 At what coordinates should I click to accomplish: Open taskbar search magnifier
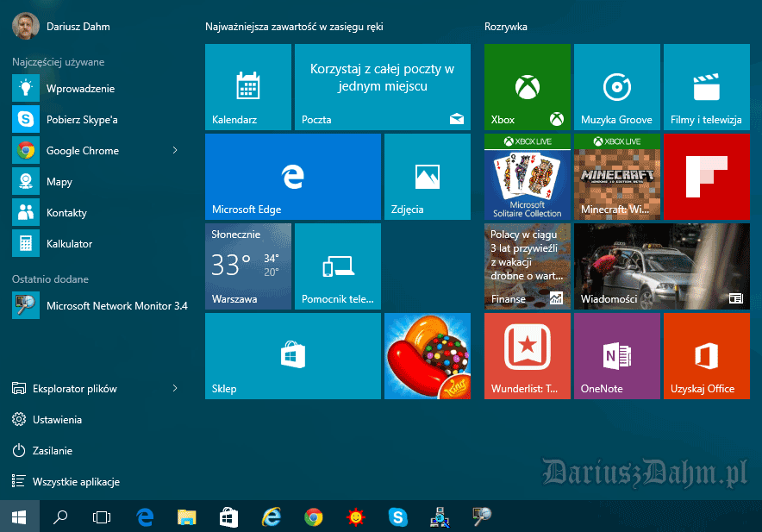60,517
